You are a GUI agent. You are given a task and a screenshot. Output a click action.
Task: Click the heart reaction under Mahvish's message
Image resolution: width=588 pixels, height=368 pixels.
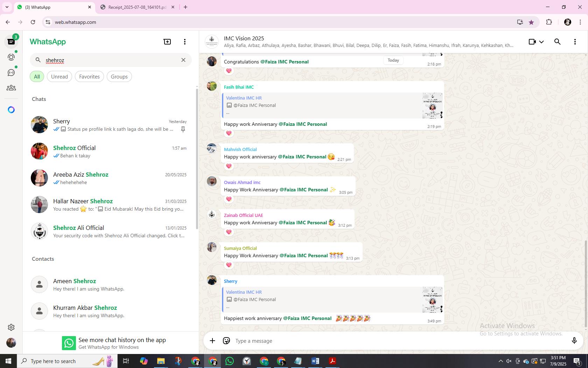[229, 166]
